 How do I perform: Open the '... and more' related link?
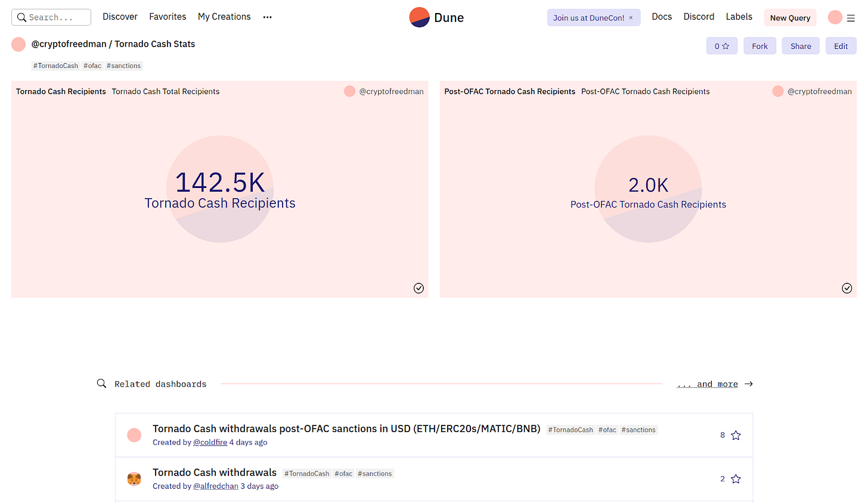[x=708, y=384]
